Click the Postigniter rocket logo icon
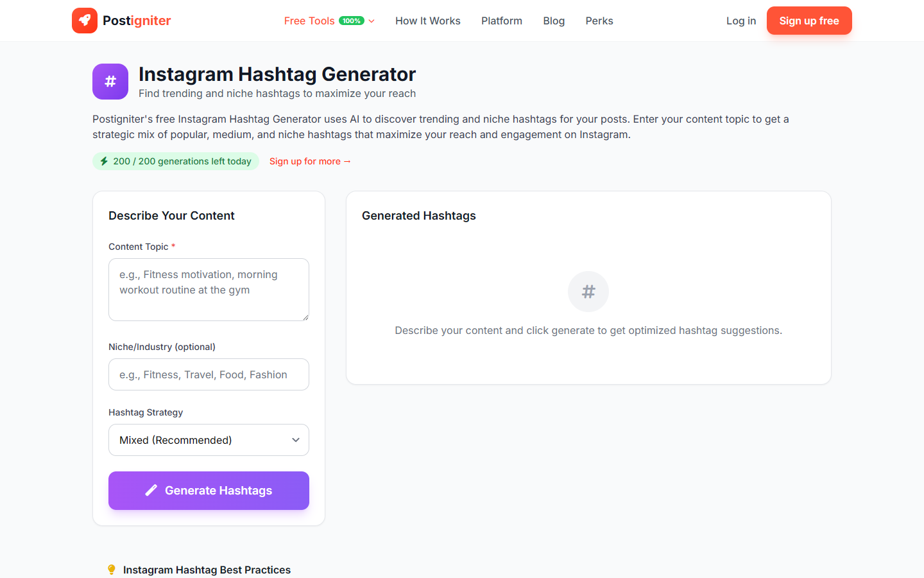The height and width of the screenshot is (578, 924). click(84, 20)
